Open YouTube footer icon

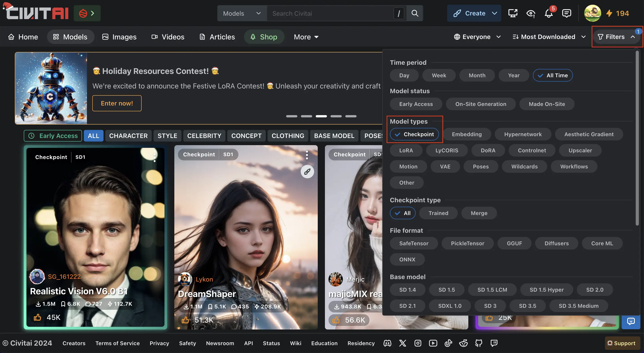pyautogui.click(x=433, y=343)
